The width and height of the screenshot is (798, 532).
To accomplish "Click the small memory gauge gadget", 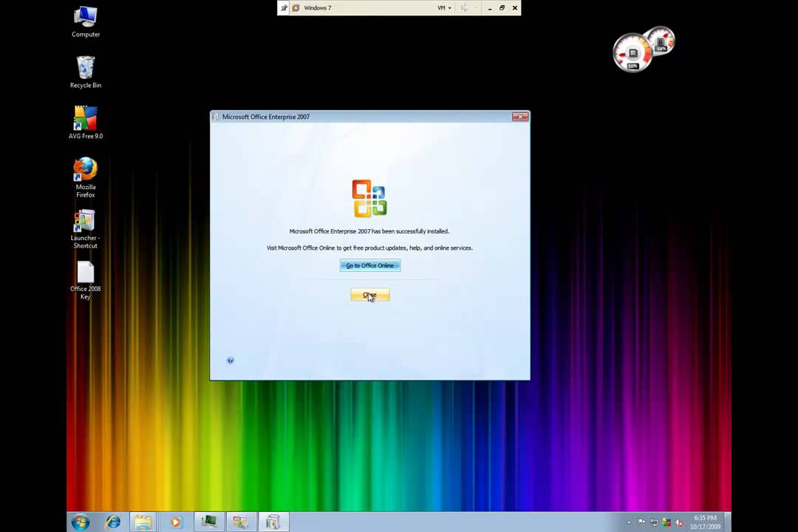I will pos(661,40).
